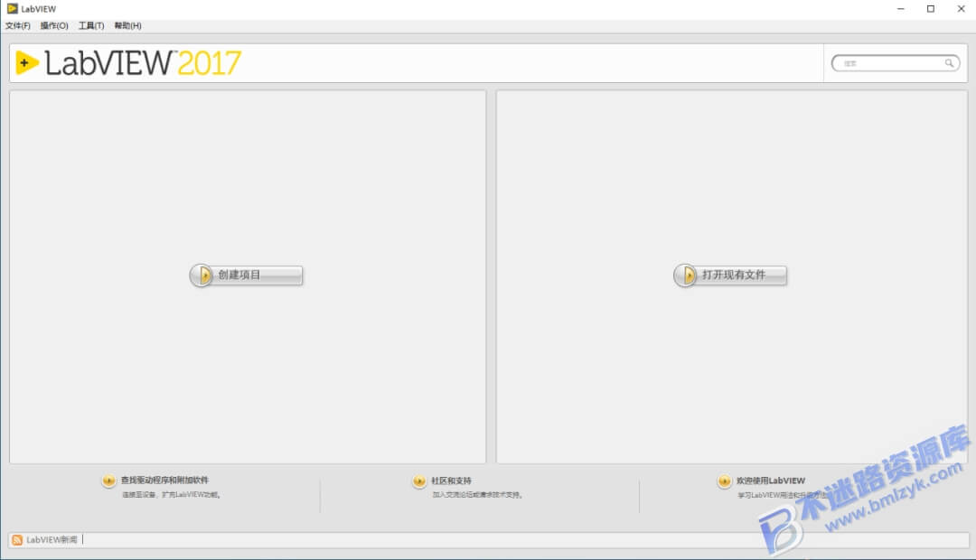Click the 打开现有文件 button
The height and width of the screenshot is (560, 976).
point(730,275)
